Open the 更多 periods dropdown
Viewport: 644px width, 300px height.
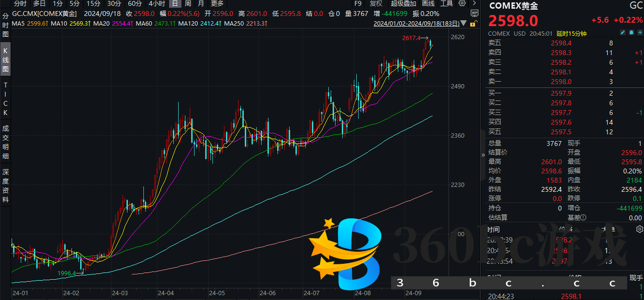click(217, 3)
